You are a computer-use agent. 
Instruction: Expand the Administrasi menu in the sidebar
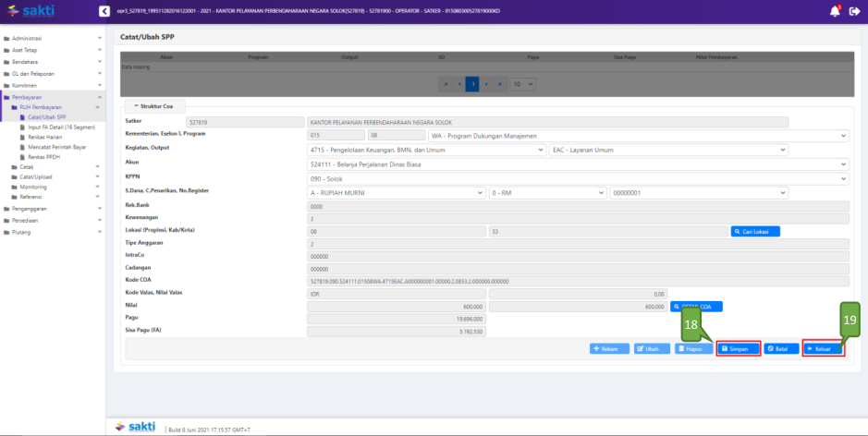click(54, 39)
